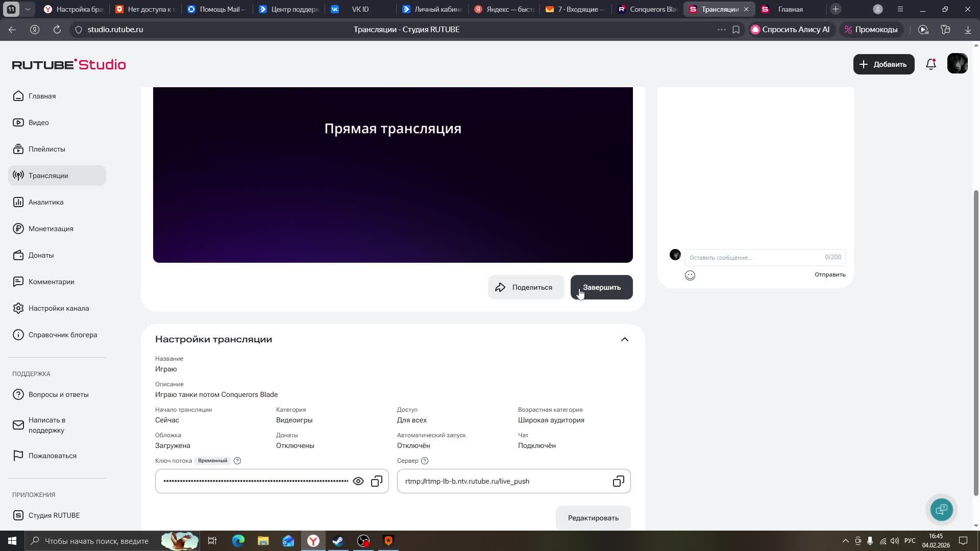Image resolution: width=980 pixels, height=551 pixels.
Task: Select Трансляции in the sidebar
Action: click(x=57, y=176)
